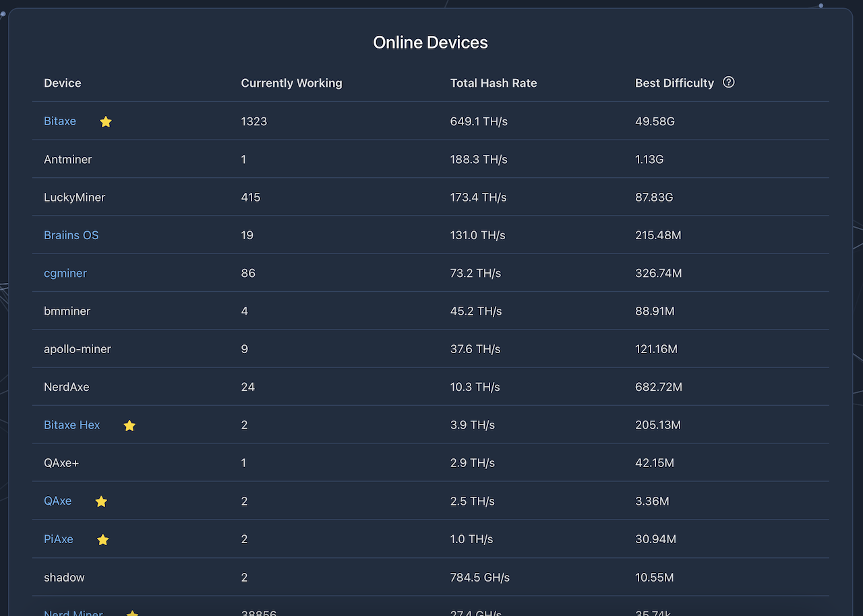Click the star next to Nerd Miner
This screenshot has height=616, width=863.
[132, 613]
